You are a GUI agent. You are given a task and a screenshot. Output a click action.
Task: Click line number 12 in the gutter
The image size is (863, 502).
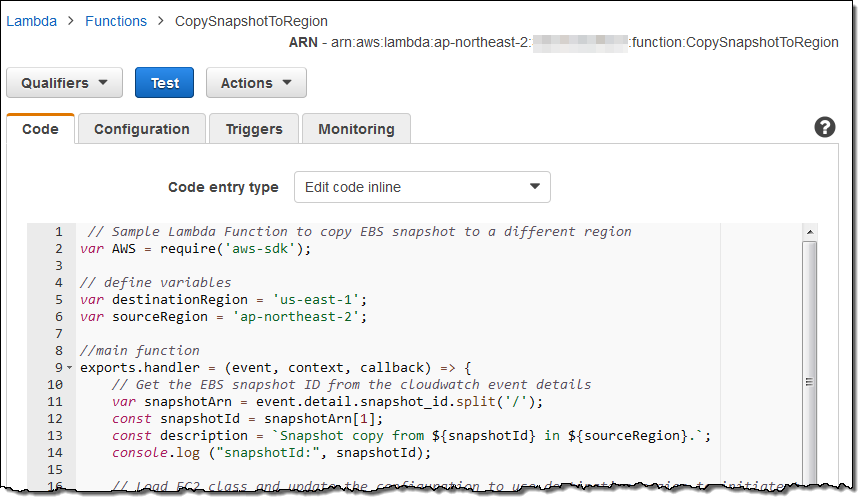55,418
